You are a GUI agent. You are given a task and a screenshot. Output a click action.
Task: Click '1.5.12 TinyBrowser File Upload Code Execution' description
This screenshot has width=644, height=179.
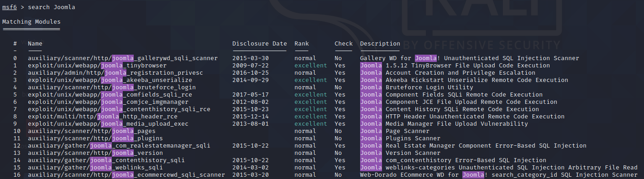pyautogui.click(x=468, y=66)
